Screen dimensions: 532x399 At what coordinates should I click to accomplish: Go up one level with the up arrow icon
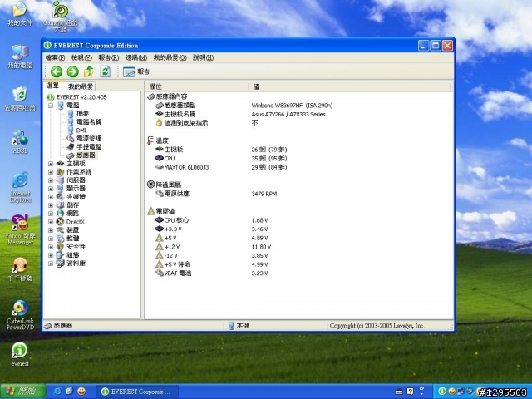[x=89, y=71]
